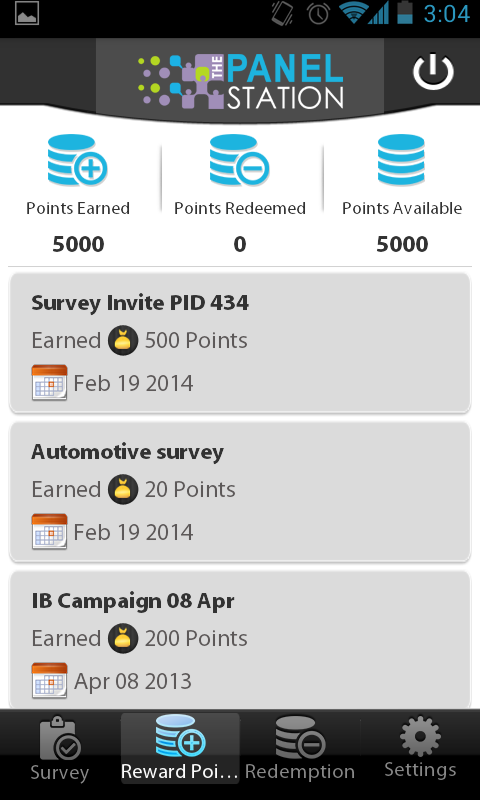Image resolution: width=480 pixels, height=800 pixels.
Task: Tap the alarm clock status icon
Action: 318,14
